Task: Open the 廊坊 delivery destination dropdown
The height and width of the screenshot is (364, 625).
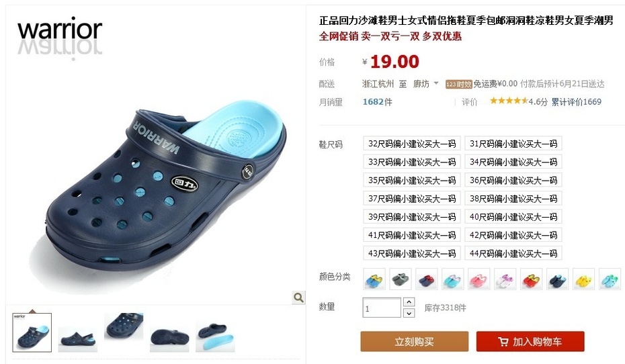Action: pos(425,84)
